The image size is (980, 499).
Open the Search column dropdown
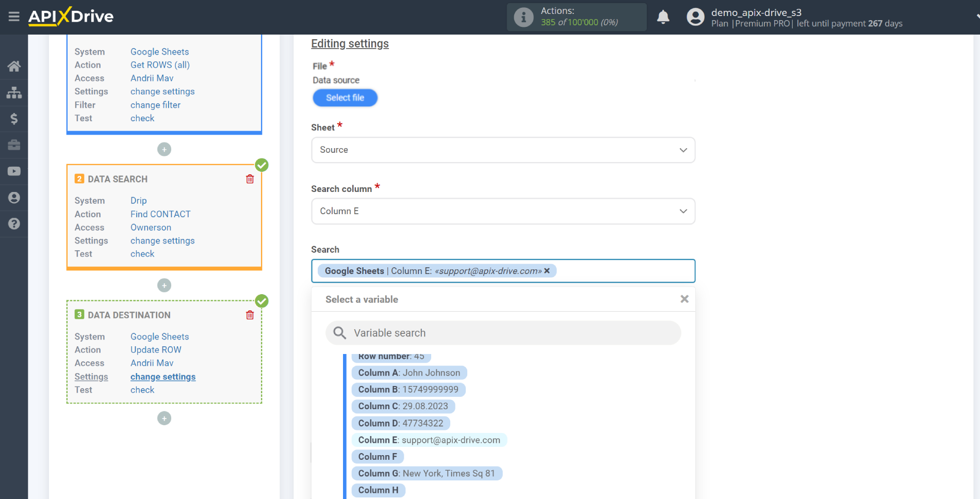(x=503, y=211)
